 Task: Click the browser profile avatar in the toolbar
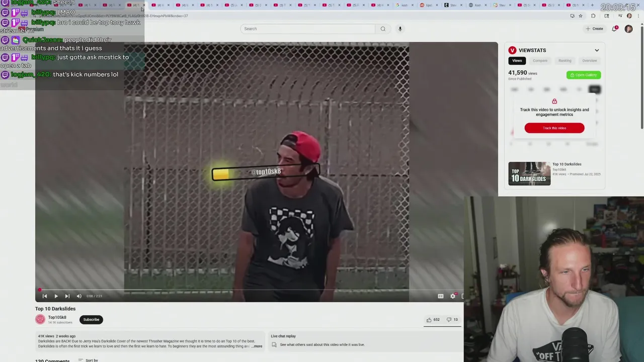(x=629, y=16)
